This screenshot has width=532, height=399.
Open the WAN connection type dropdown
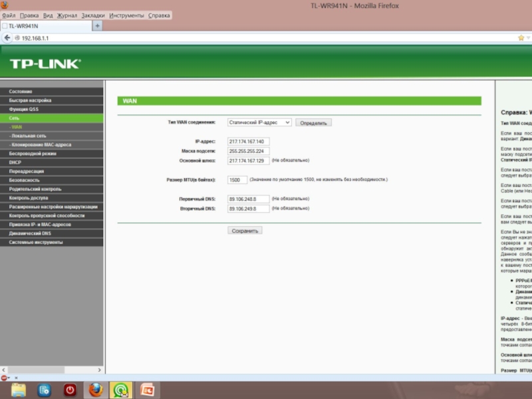[259, 122]
